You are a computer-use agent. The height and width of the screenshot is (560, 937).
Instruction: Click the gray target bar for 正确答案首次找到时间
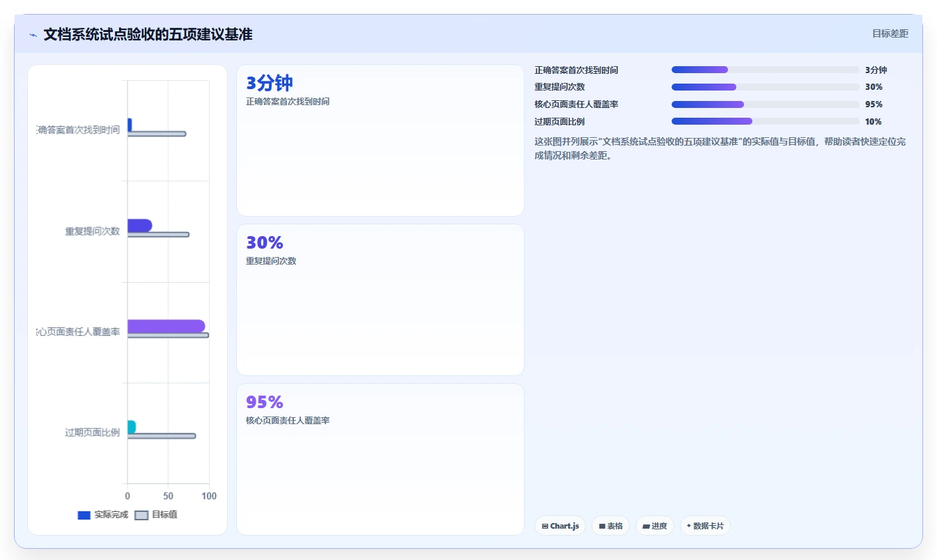157,134
